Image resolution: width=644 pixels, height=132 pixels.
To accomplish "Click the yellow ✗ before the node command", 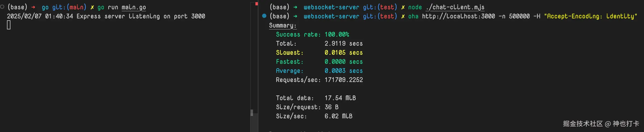I will click(x=403, y=7).
